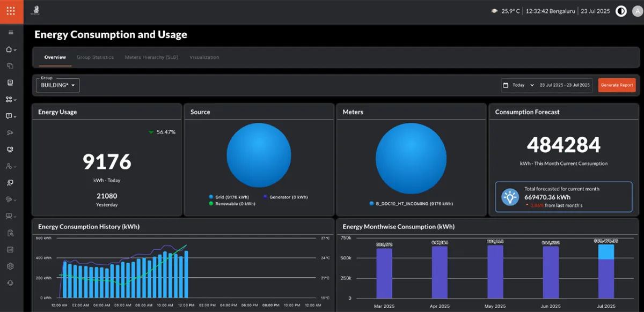
Task: Expand the BUILDING* group dropdown
Action: coord(57,85)
